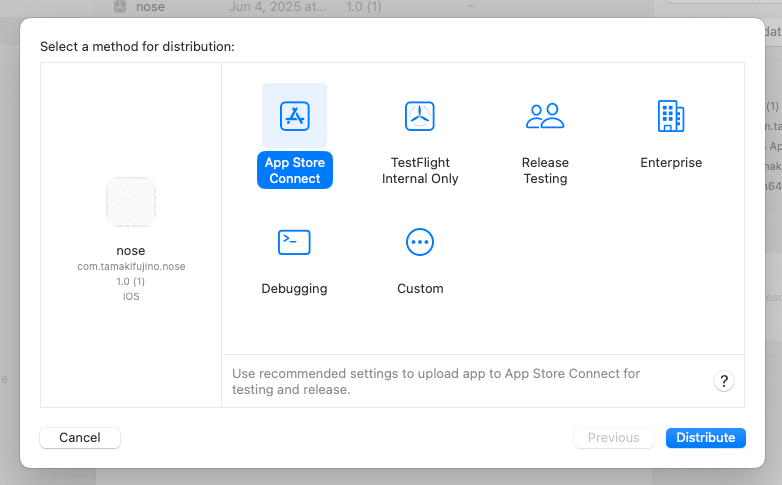
Task: Click the com.tamakifujino.nose bundle identifier
Action: click(131, 267)
